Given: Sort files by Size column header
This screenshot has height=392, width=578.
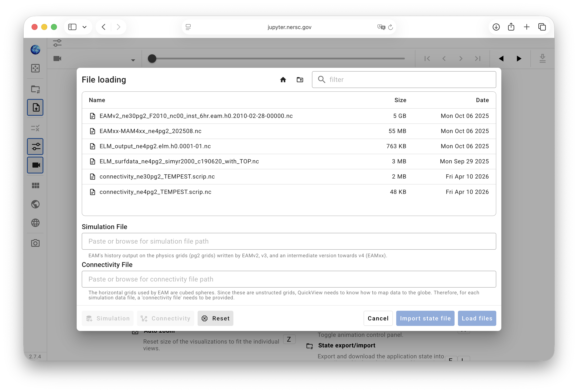Looking at the screenshot, I should point(400,100).
